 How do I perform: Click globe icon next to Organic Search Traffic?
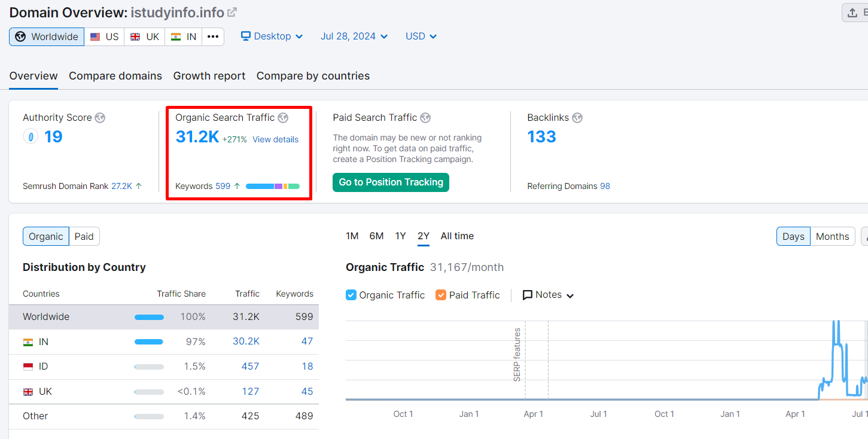(283, 118)
